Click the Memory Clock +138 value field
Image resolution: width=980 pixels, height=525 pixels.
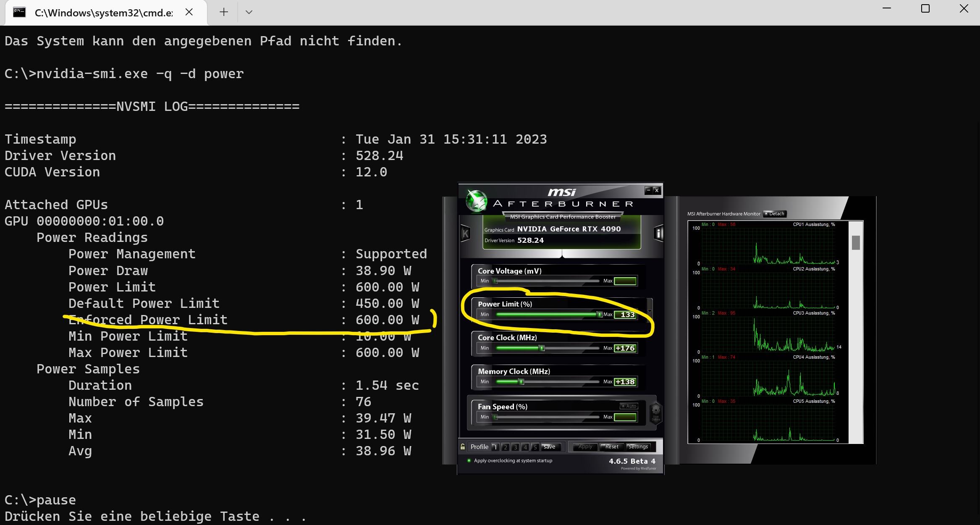click(625, 382)
